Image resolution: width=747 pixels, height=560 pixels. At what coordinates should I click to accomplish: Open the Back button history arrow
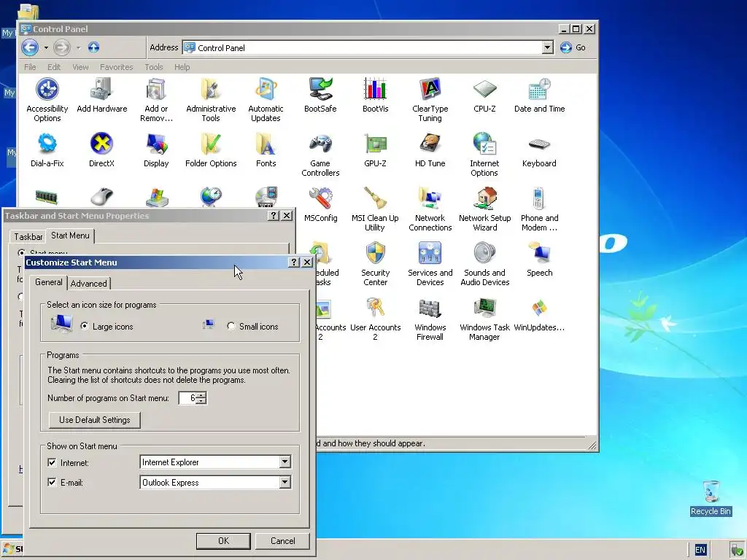(x=46, y=47)
